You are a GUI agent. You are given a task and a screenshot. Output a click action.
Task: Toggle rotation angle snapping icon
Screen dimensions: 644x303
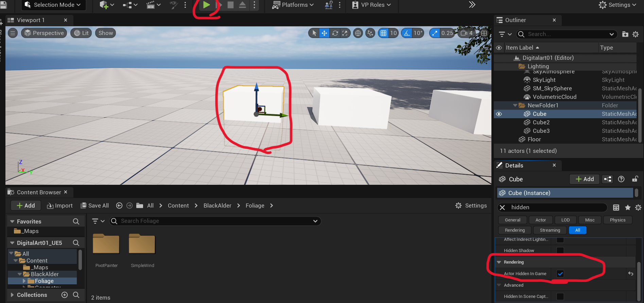point(407,33)
